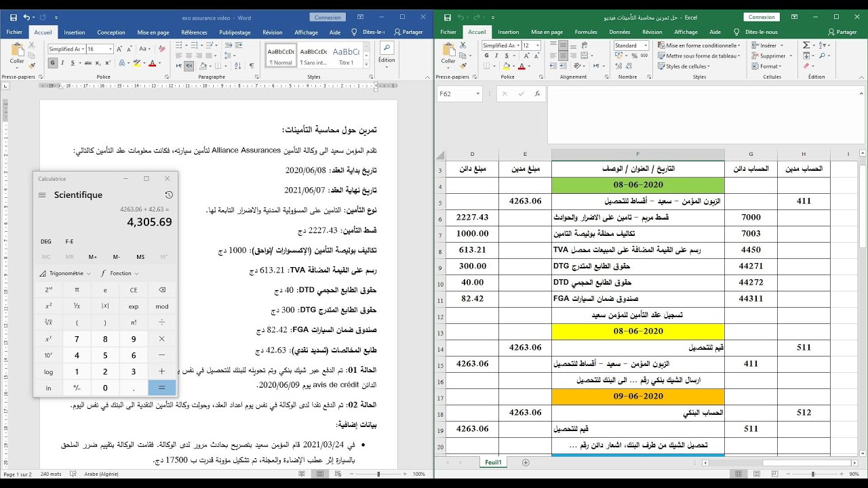The image size is (868, 488).
Task: Click Excel add new sheet plus icon
Action: [x=526, y=462]
